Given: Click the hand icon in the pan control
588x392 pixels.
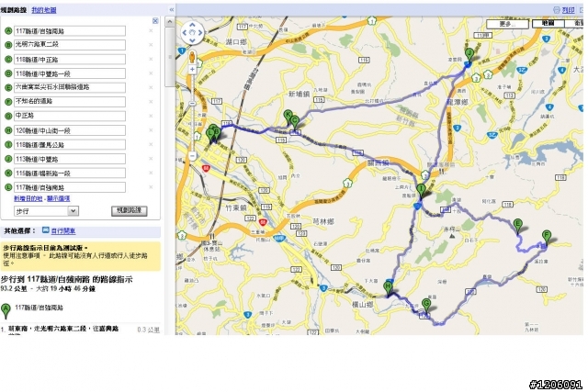Looking at the screenshot, I should tap(192, 33).
